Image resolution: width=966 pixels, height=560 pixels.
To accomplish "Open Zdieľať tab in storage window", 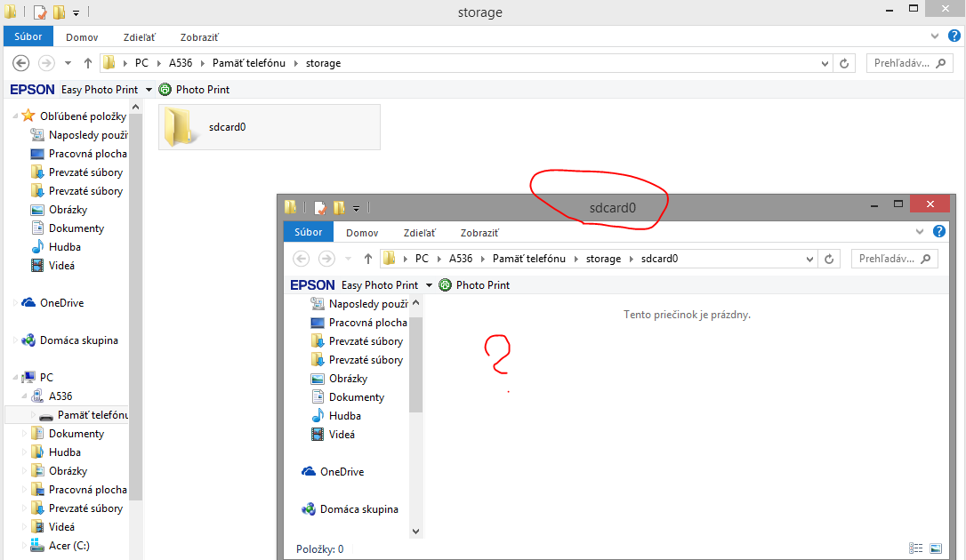I will coord(140,37).
